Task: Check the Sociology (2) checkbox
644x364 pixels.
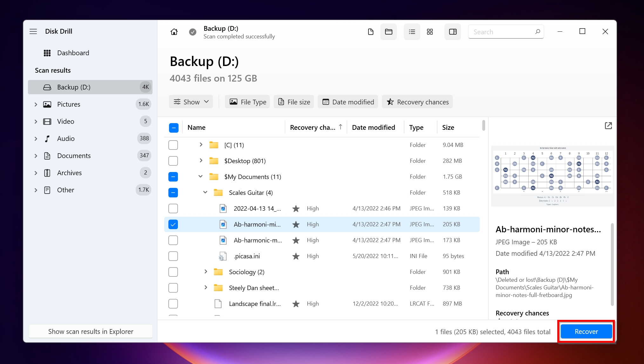Action: point(173,272)
